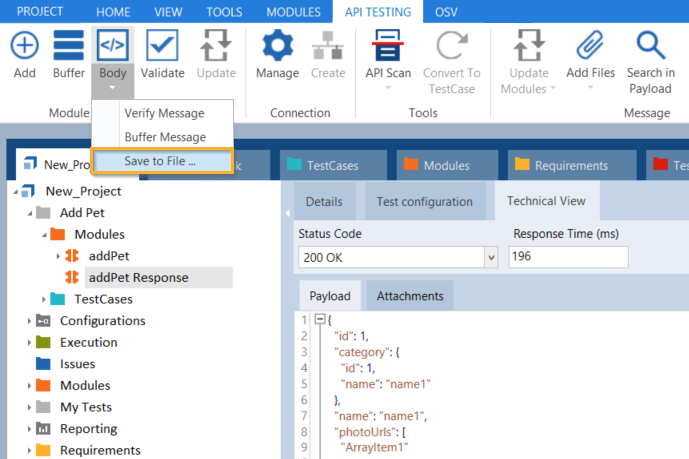Open the Status Code dropdown
Viewport: 689px width, 459px height.
(490, 258)
